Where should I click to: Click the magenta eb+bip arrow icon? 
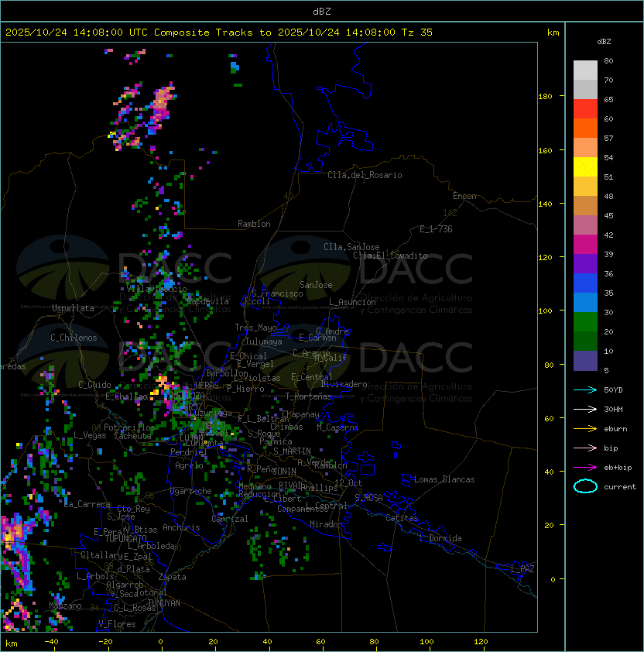point(585,468)
